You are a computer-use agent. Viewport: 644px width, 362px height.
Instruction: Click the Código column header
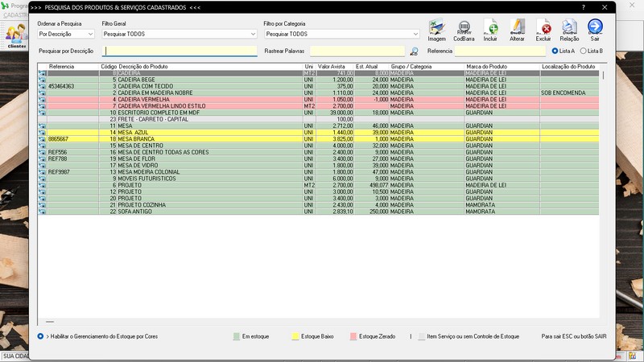[x=109, y=67]
